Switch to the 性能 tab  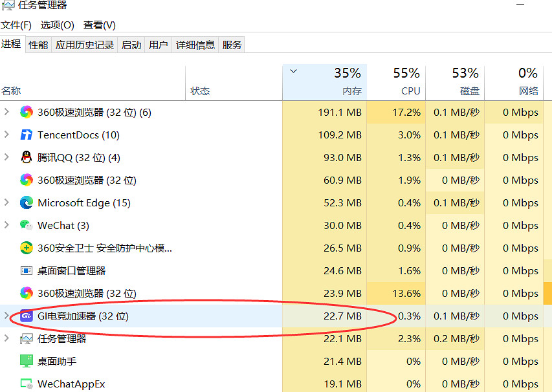click(38, 45)
